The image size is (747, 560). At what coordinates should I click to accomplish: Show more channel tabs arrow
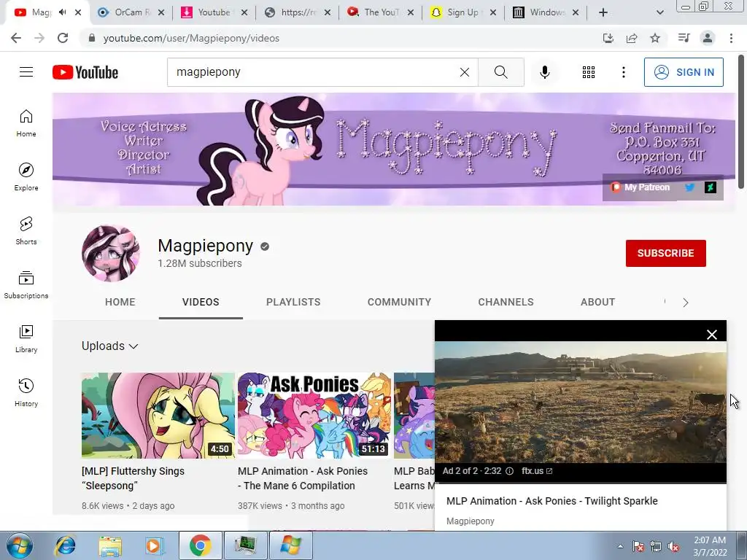click(686, 303)
